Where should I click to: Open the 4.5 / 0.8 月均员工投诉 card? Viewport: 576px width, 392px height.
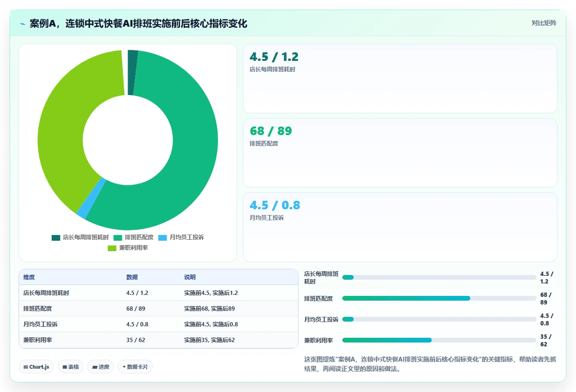tap(400, 227)
